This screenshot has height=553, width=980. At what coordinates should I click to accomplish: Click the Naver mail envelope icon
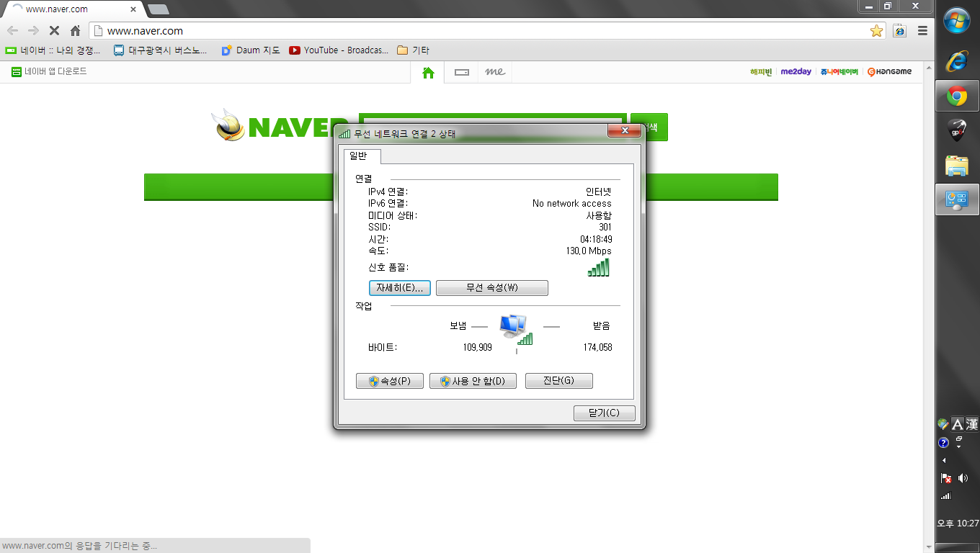coord(462,72)
